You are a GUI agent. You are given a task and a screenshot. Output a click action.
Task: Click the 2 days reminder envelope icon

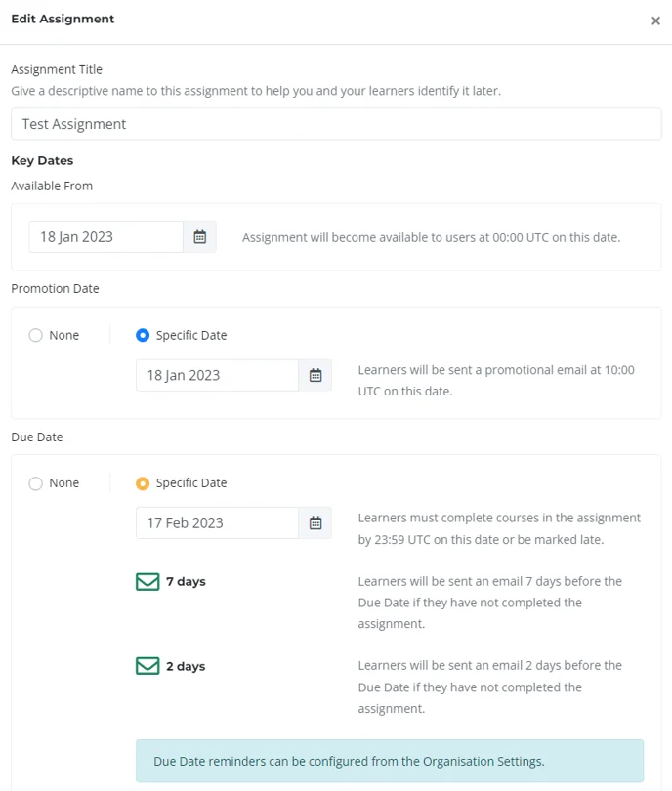click(x=147, y=666)
